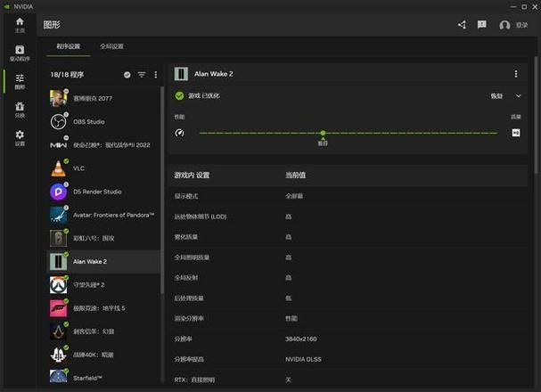The width and height of the screenshot is (541, 392).
Task: Select the Warhammer 40K Darktide entry
Action: point(103,355)
